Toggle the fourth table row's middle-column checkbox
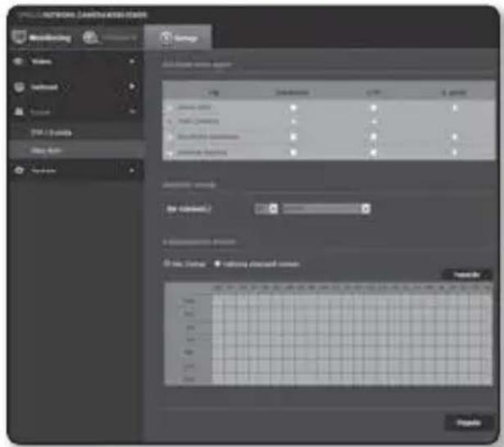The height and width of the screenshot is (447, 504). pos(373,152)
